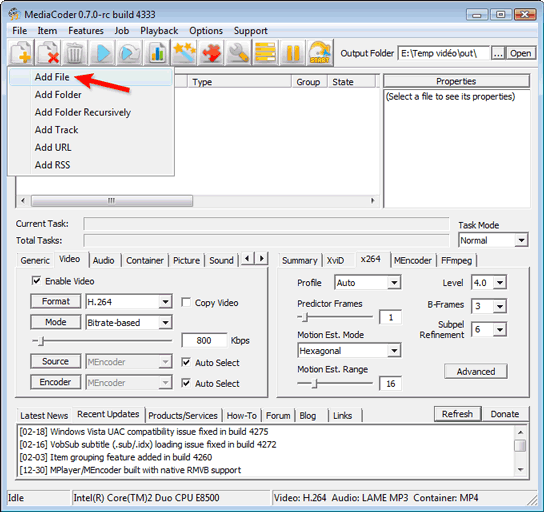544x512 pixels.
Task: Click the magic wand with stars icon
Action: click(x=184, y=53)
